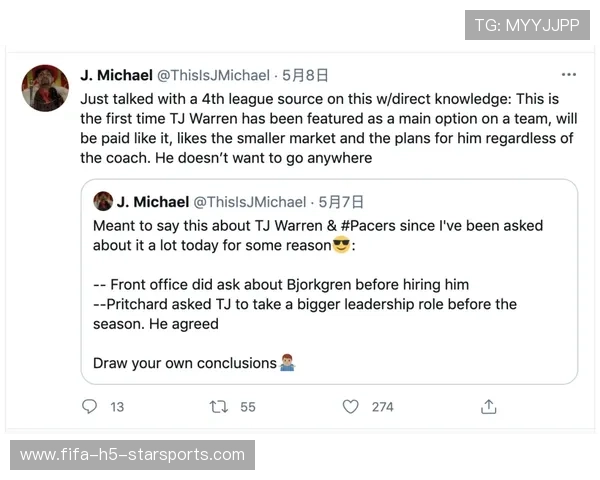Open J. Michael's profile avatar
Screen dimensions: 600x480
pyautogui.click(x=45, y=88)
